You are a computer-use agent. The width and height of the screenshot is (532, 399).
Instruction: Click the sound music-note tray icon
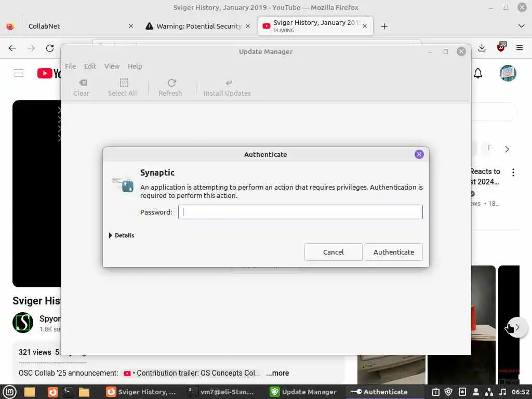coord(503,392)
